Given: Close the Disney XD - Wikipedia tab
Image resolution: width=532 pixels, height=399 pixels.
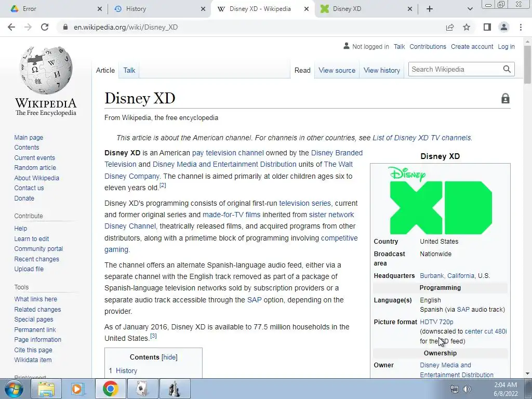Looking at the screenshot, I should click(307, 9).
